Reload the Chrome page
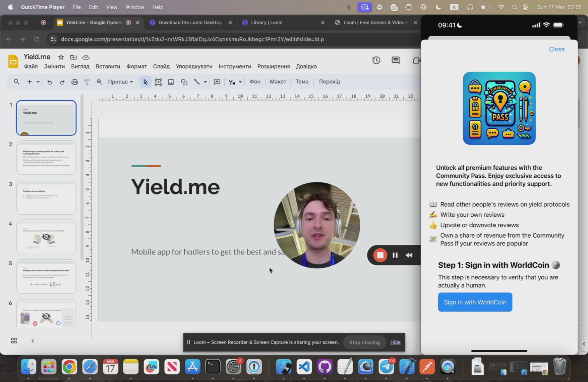This screenshot has height=382, width=588. (x=37, y=39)
